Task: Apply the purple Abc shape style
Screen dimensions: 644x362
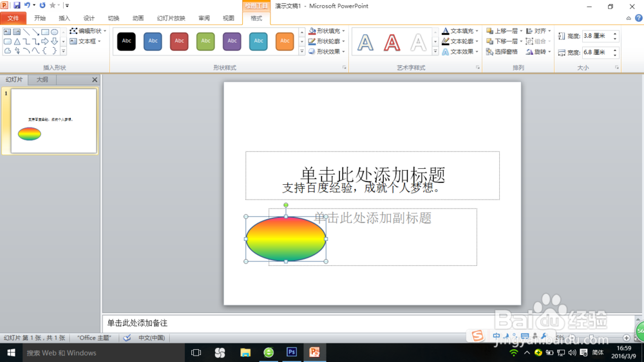Action: pyautogui.click(x=232, y=41)
